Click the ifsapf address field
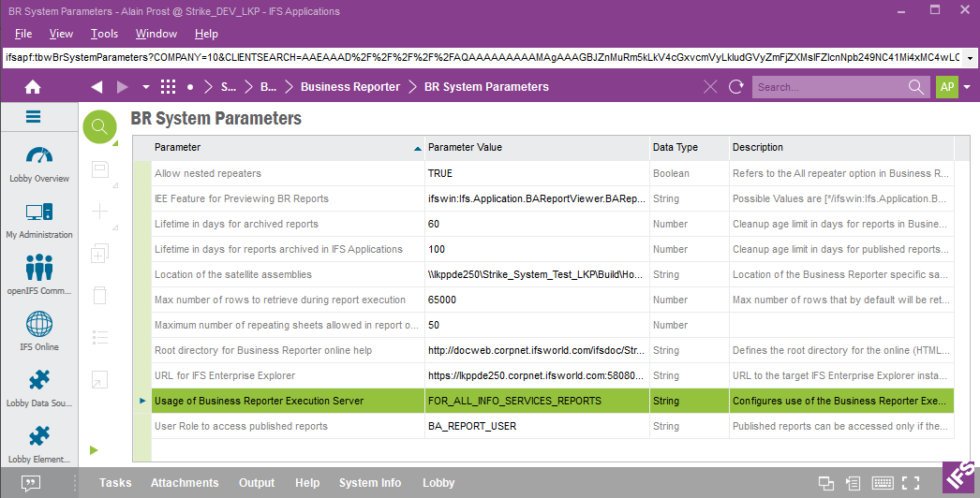The width and height of the screenshot is (980, 498). click(483, 57)
